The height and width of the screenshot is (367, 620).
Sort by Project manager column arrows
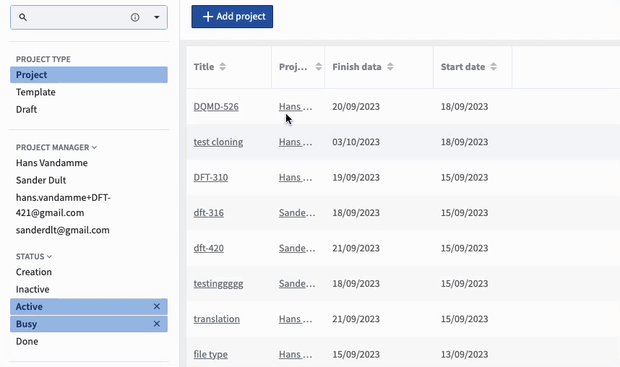tap(318, 67)
